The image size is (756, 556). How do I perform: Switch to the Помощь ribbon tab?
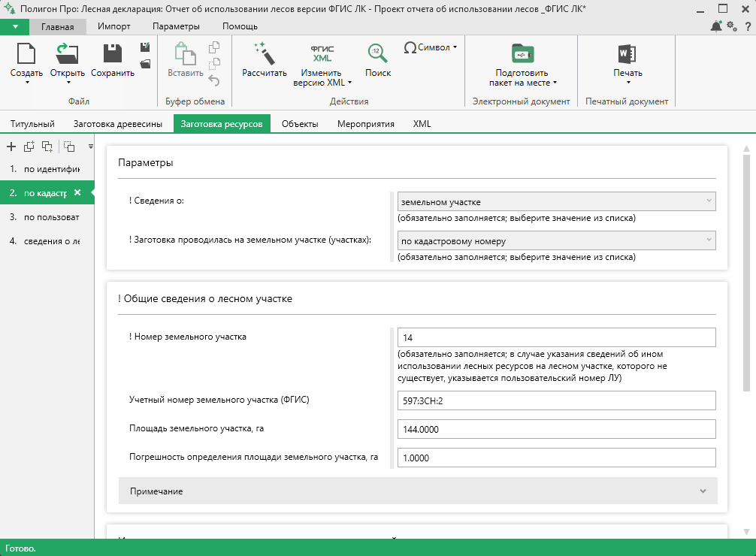click(x=240, y=26)
